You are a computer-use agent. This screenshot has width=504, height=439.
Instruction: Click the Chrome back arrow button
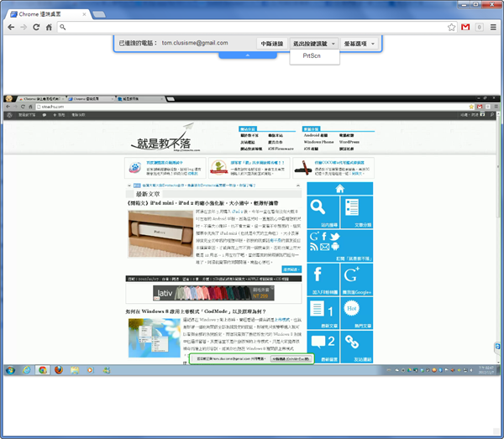[9, 28]
